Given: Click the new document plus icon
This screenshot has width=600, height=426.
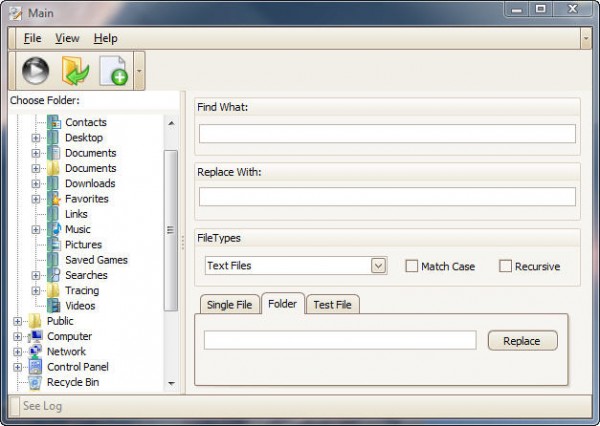Looking at the screenshot, I should coord(113,72).
